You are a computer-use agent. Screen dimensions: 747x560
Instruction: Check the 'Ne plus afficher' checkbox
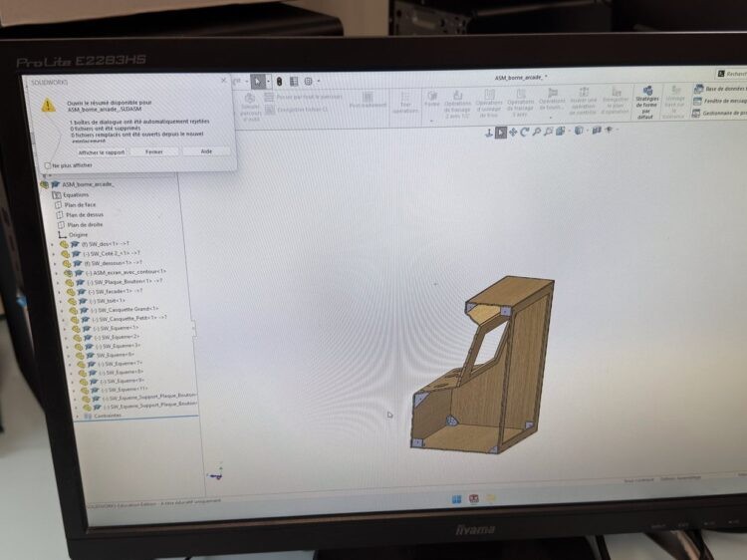pos(48,165)
